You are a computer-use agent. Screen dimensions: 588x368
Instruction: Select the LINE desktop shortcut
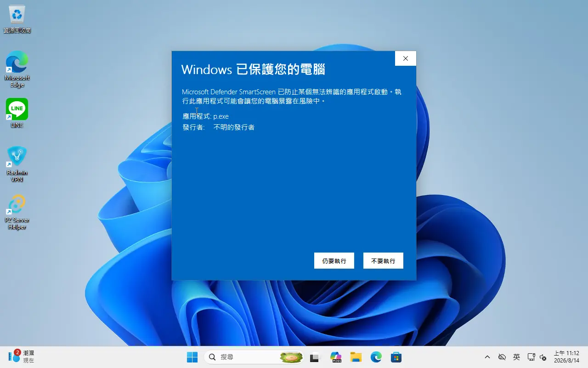point(17,113)
